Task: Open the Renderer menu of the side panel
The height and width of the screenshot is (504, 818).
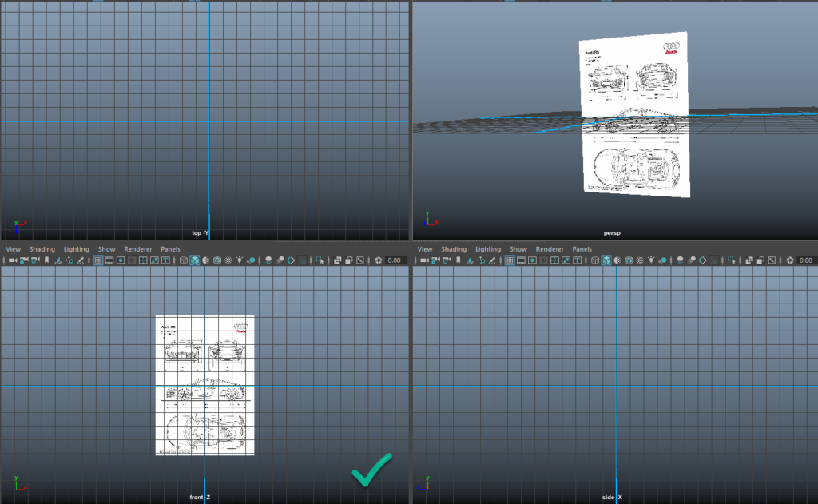Action: coord(550,249)
